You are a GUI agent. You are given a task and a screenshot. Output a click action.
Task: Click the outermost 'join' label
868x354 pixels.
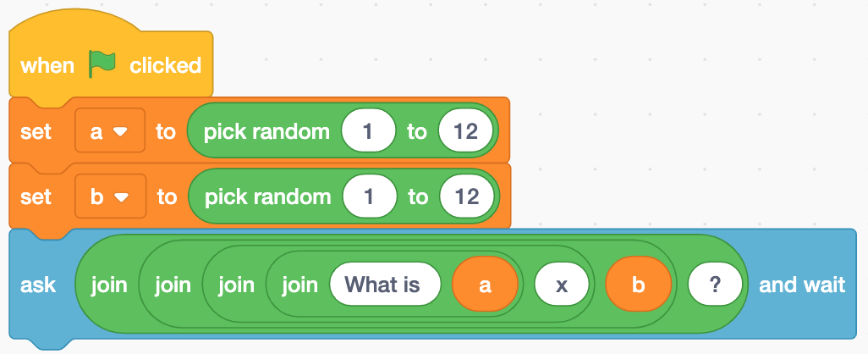[109, 285]
